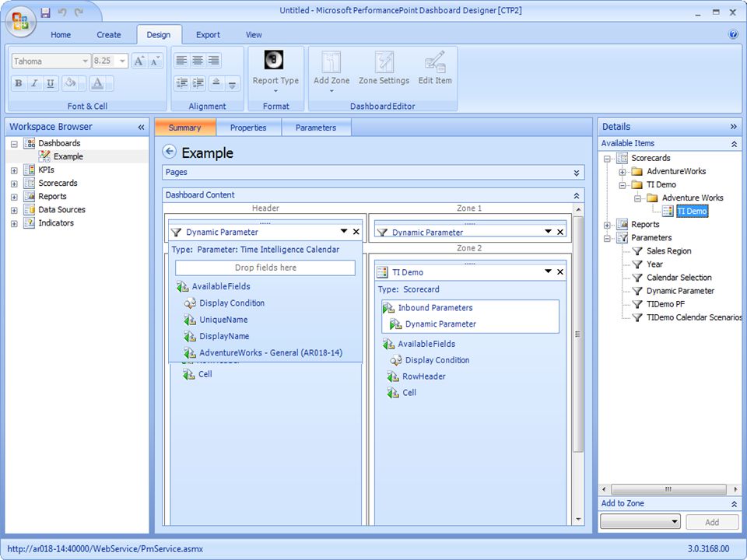This screenshot has height=560, width=747.
Task: Collapse the Dashboards tree node
Action: click(14, 143)
